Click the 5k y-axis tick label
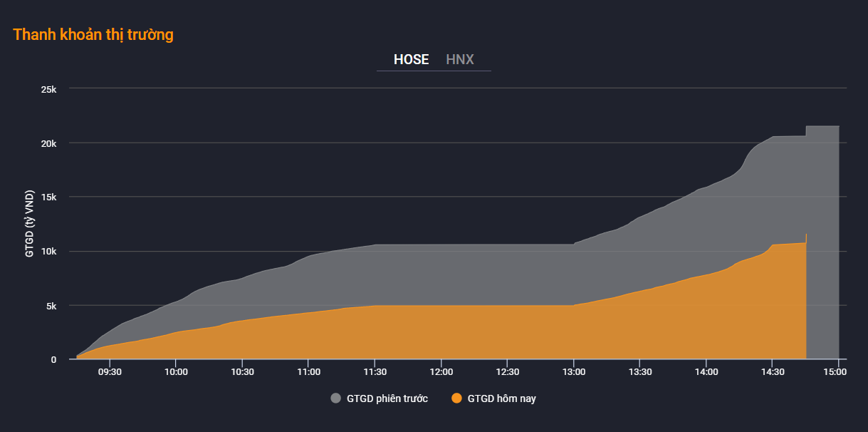The width and height of the screenshot is (868, 432). click(51, 306)
